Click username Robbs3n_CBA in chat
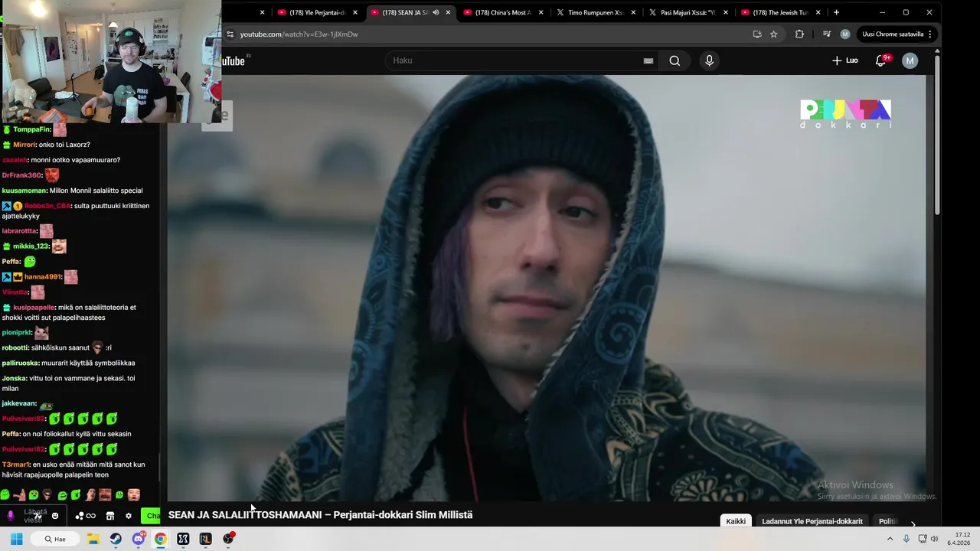This screenshot has width=980, height=551. point(47,206)
